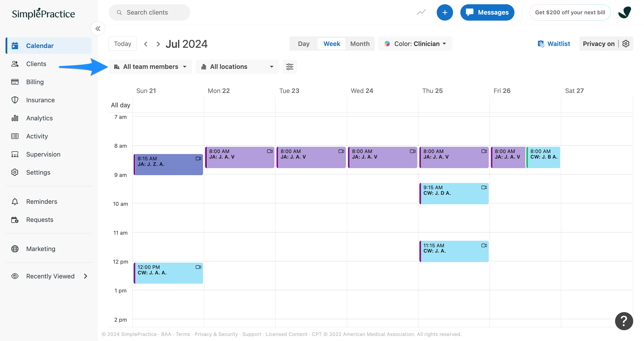Collapse the sidebar with double chevron
This screenshot has width=644, height=341.
click(x=98, y=29)
